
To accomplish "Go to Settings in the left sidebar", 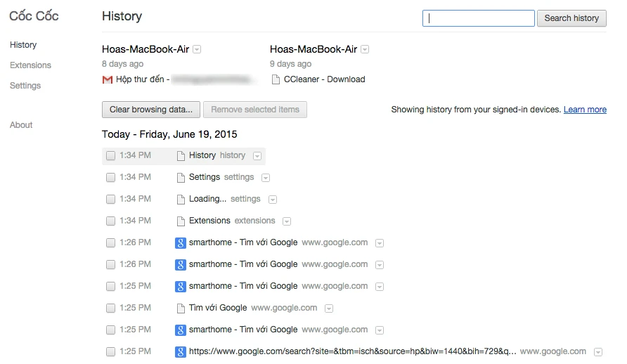I will pos(25,86).
